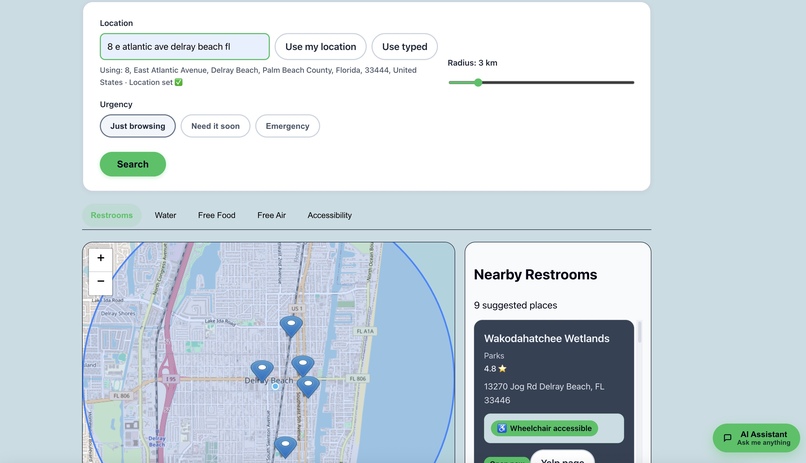
Task: Select the Emergency urgency option
Action: (x=287, y=126)
